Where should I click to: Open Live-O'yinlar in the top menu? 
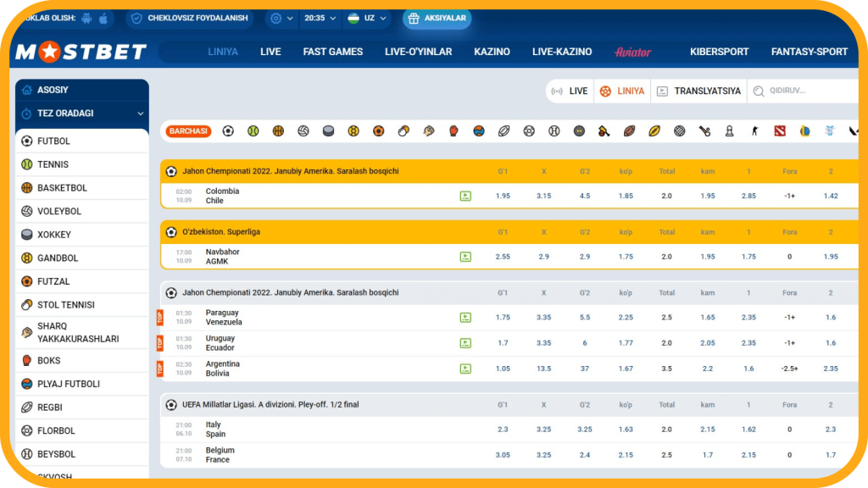(418, 52)
